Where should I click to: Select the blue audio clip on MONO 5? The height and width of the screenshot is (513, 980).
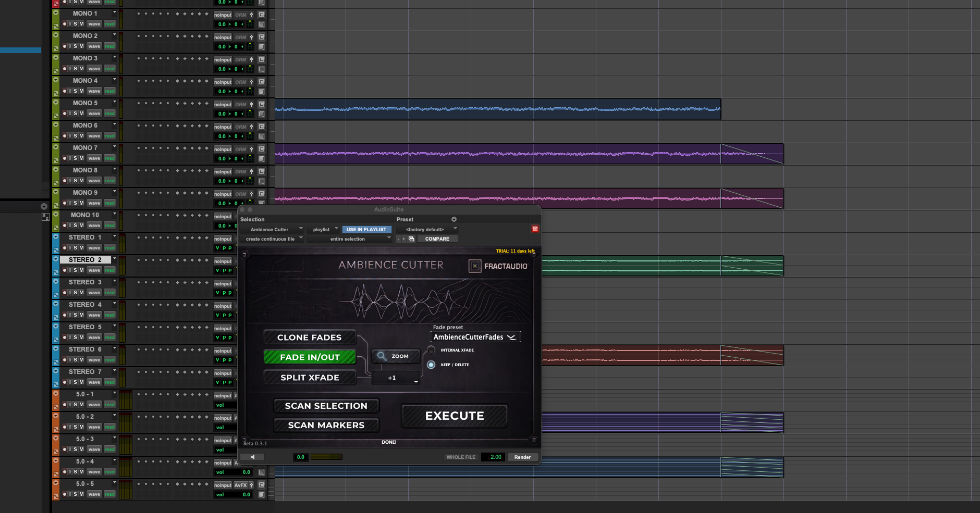[498, 109]
